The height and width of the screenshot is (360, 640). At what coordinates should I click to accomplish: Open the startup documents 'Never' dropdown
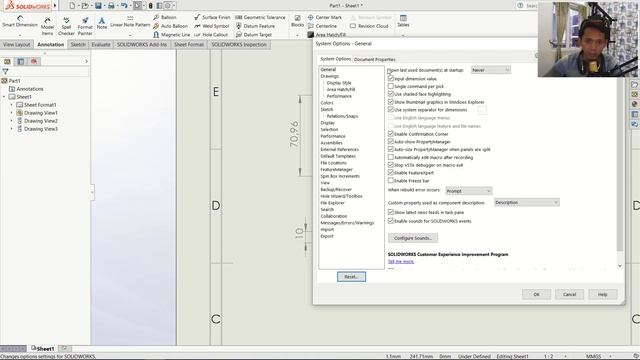491,70
